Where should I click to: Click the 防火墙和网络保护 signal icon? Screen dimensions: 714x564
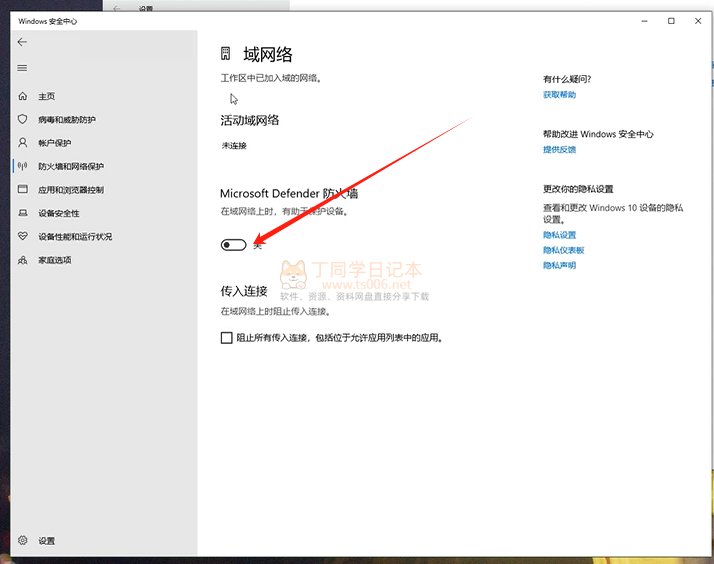tap(23, 167)
